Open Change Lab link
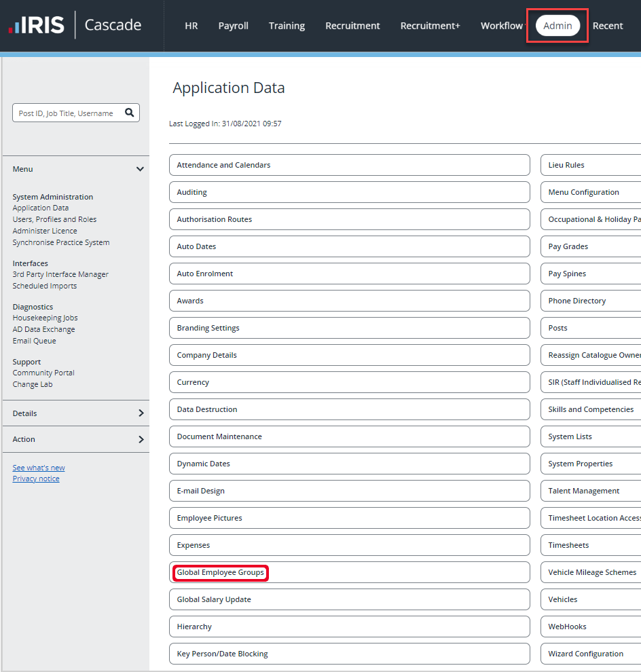The width and height of the screenshot is (641, 672). click(33, 384)
